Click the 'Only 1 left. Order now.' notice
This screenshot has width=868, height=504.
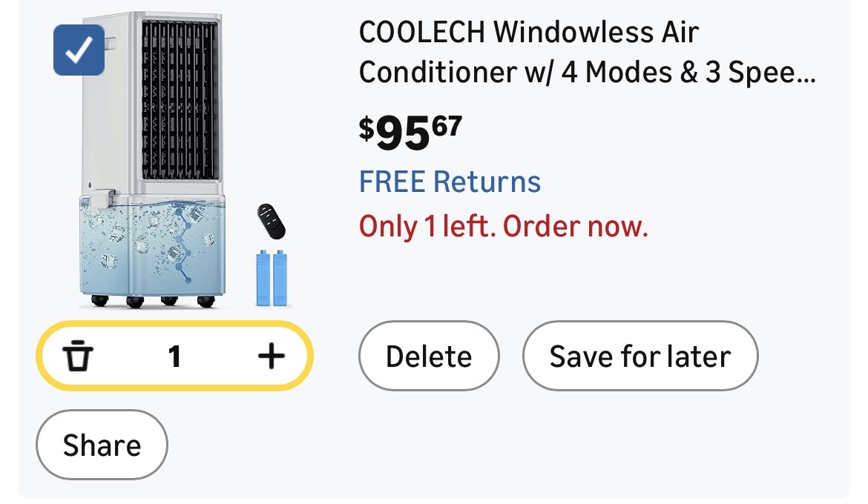point(503,226)
